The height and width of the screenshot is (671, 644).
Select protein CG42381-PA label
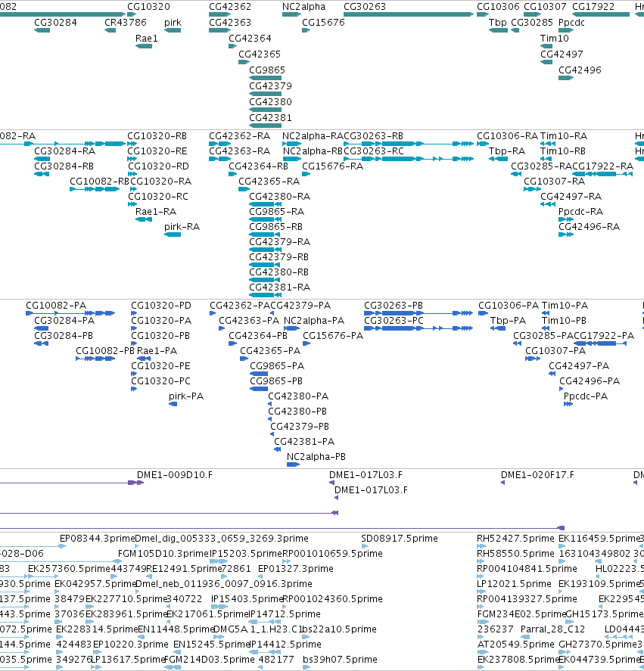[304, 442]
